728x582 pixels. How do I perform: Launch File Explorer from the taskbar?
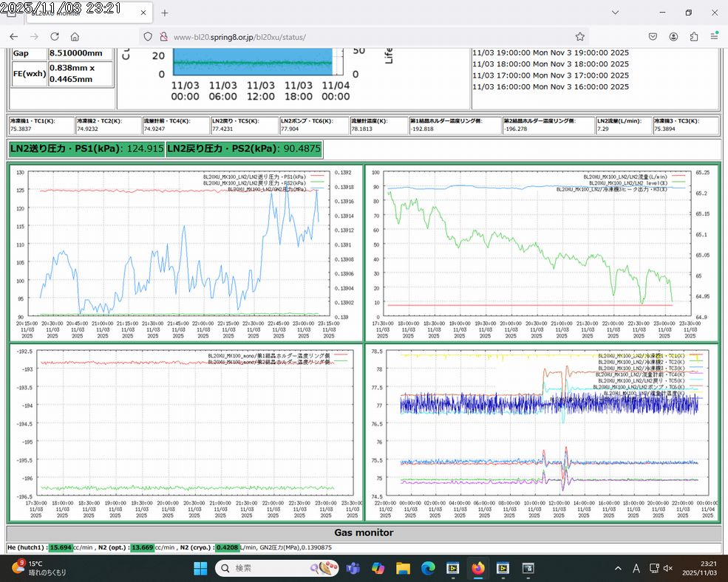point(403,568)
